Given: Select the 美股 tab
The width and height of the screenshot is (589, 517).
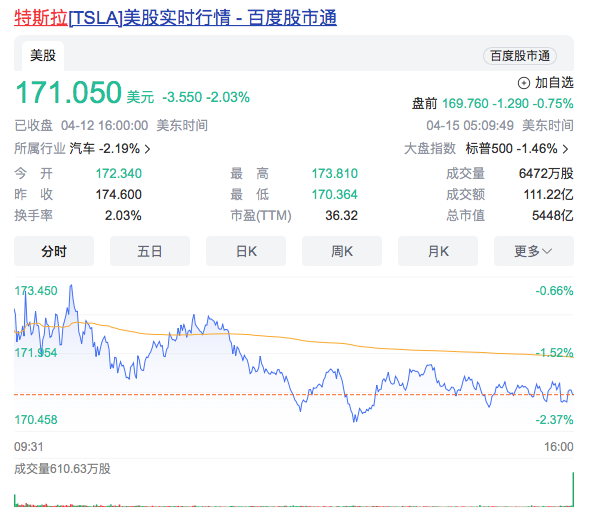Looking at the screenshot, I should pyautogui.click(x=43, y=56).
